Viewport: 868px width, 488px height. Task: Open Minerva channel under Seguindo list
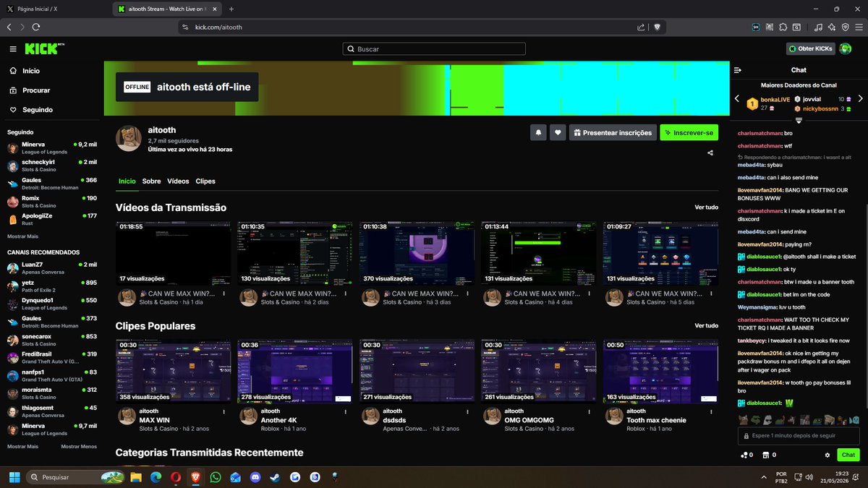tap(52, 147)
